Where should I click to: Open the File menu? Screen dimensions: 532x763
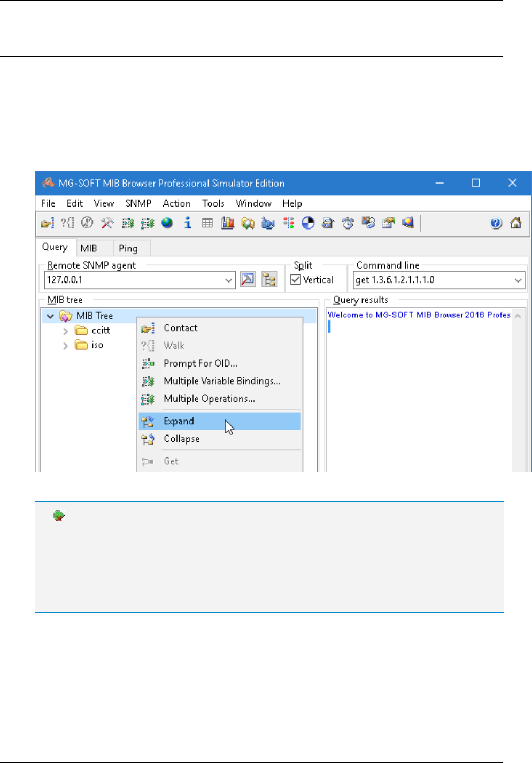[48, 203]
